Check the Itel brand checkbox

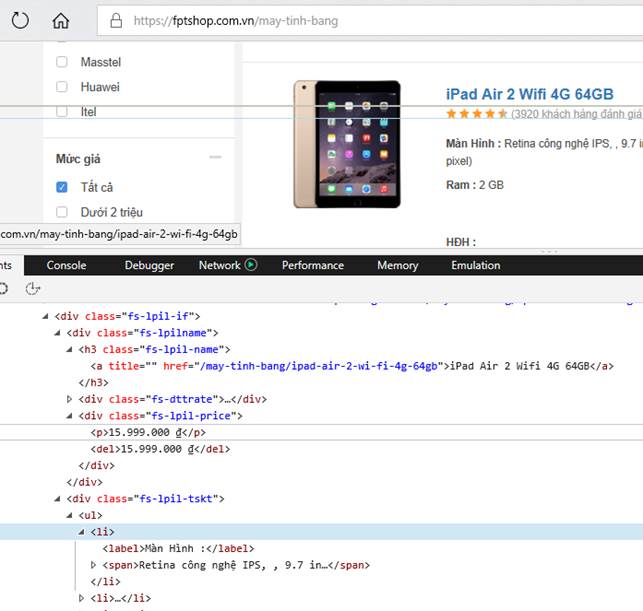(x=62, y=112)
